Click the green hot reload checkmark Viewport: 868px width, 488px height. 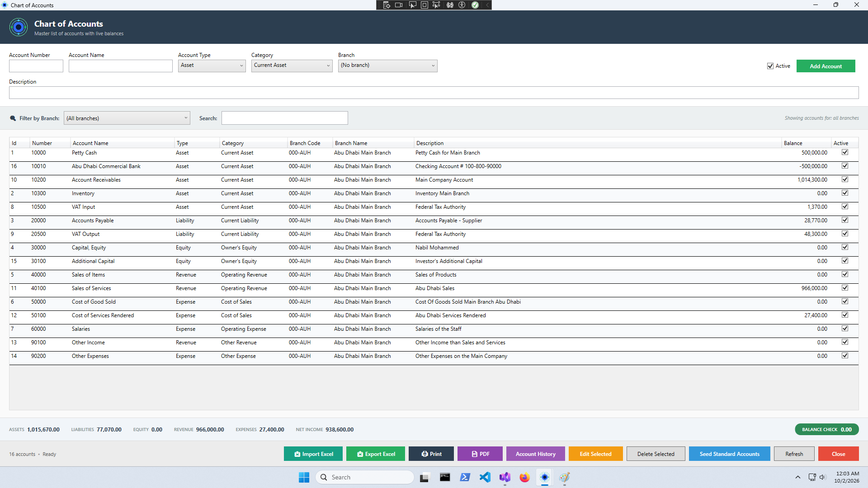pos(475,5)
